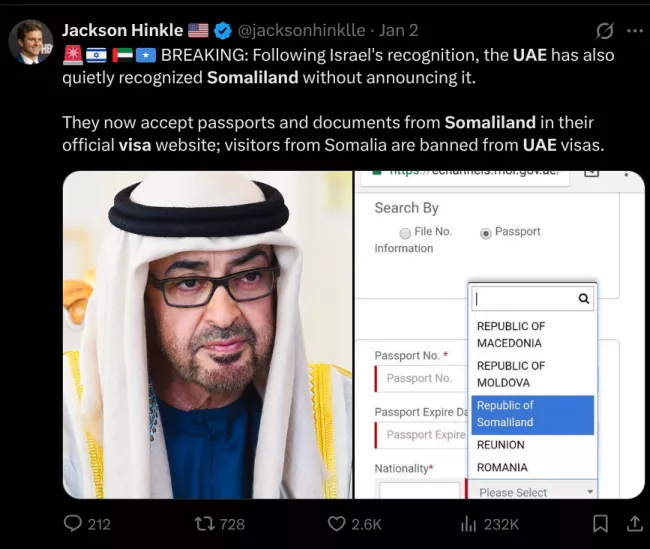Viewport: 650px width, 549px height.
Task: Bookmark this post
Action: 600,524
